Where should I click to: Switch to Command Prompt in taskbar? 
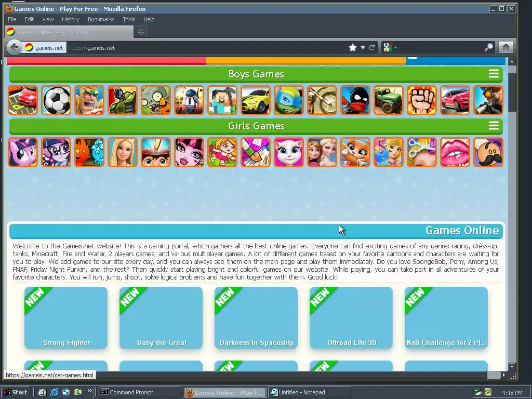[x=140, y=392]
